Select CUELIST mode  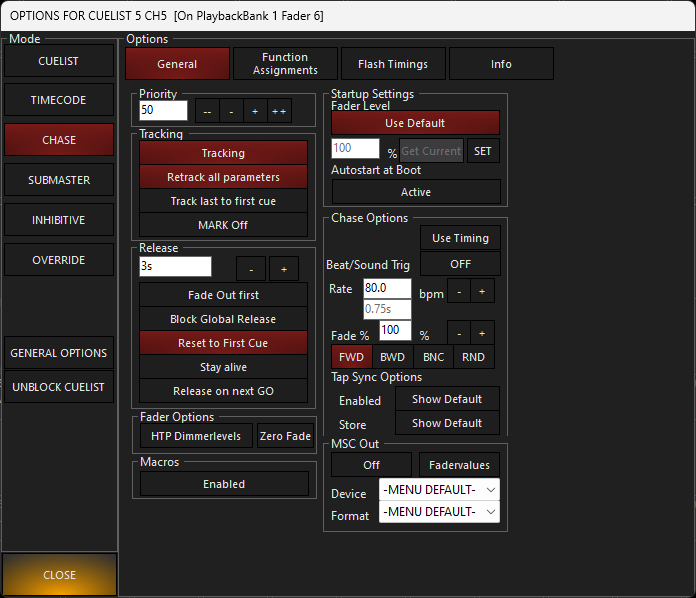click(x=59, y=61)
